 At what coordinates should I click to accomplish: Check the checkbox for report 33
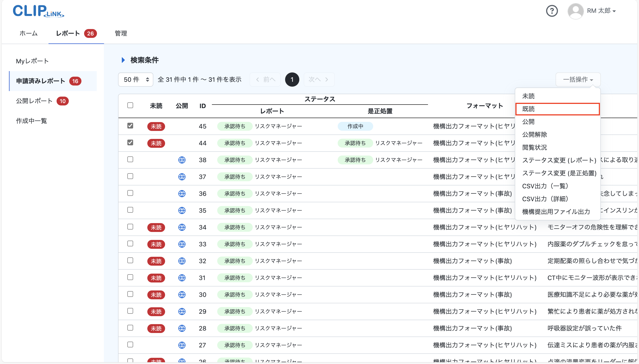click(x=130, y=243)
